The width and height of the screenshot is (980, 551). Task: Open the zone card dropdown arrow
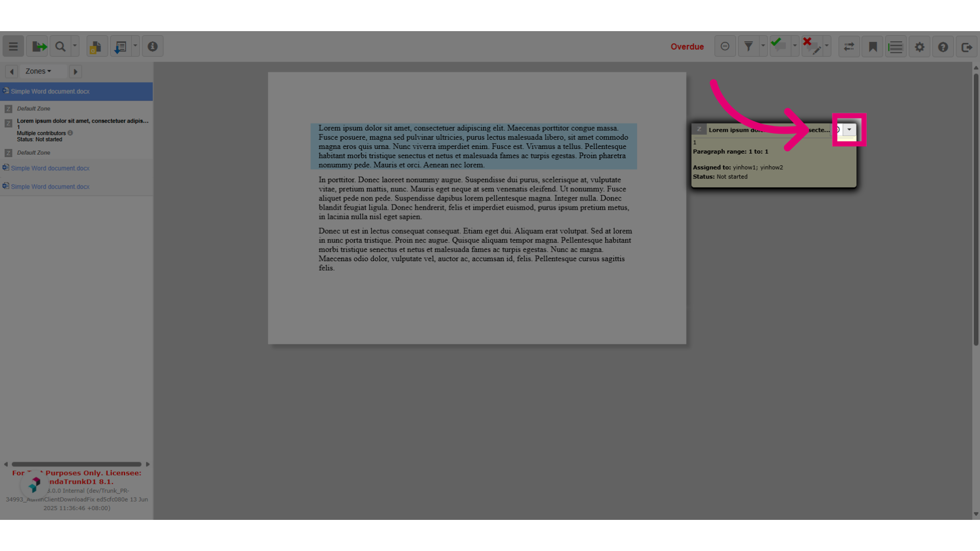(849, 130)
